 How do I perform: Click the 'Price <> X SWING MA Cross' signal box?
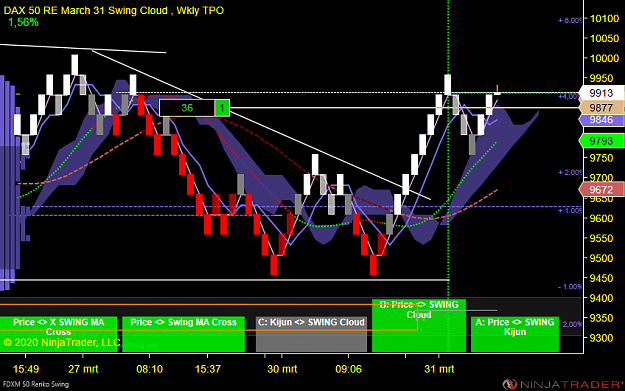click(x=58, y=334)
